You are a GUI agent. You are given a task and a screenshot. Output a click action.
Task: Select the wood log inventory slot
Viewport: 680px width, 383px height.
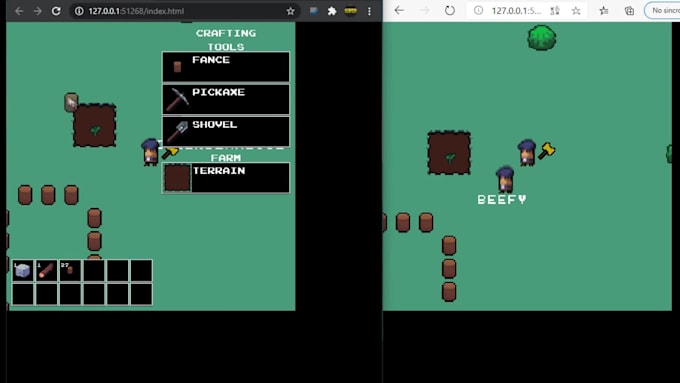click(46, 271)
